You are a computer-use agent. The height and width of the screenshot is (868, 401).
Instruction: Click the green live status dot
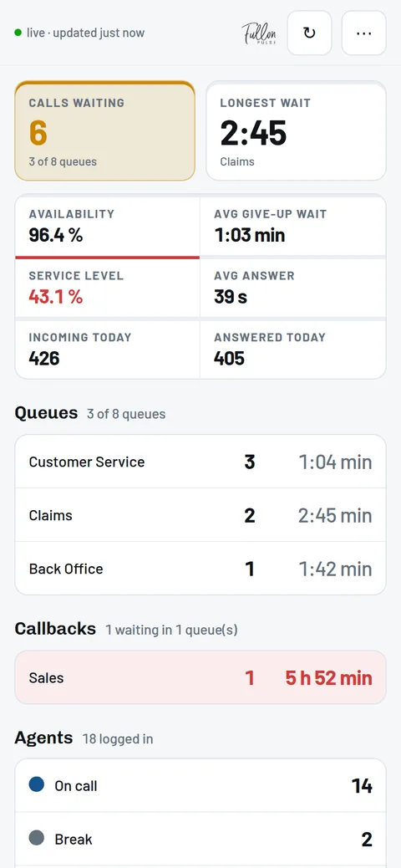18,33
